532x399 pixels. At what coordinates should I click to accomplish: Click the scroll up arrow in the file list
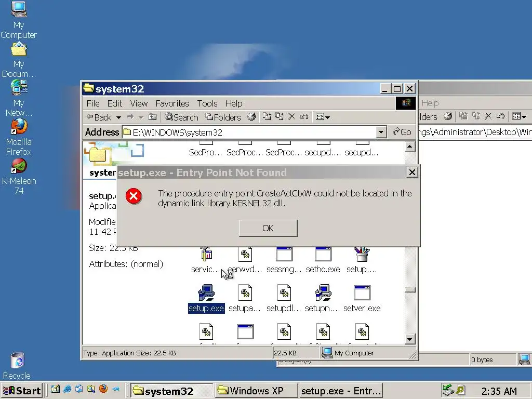(410, 147)
